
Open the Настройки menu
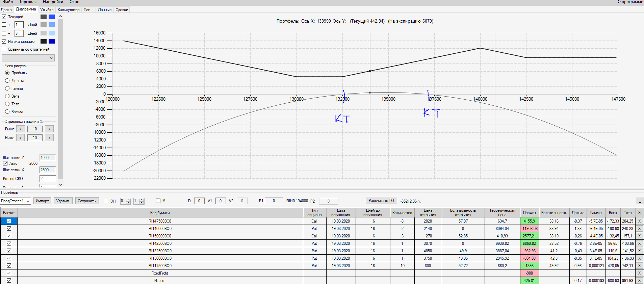click(x=53, y=2)
